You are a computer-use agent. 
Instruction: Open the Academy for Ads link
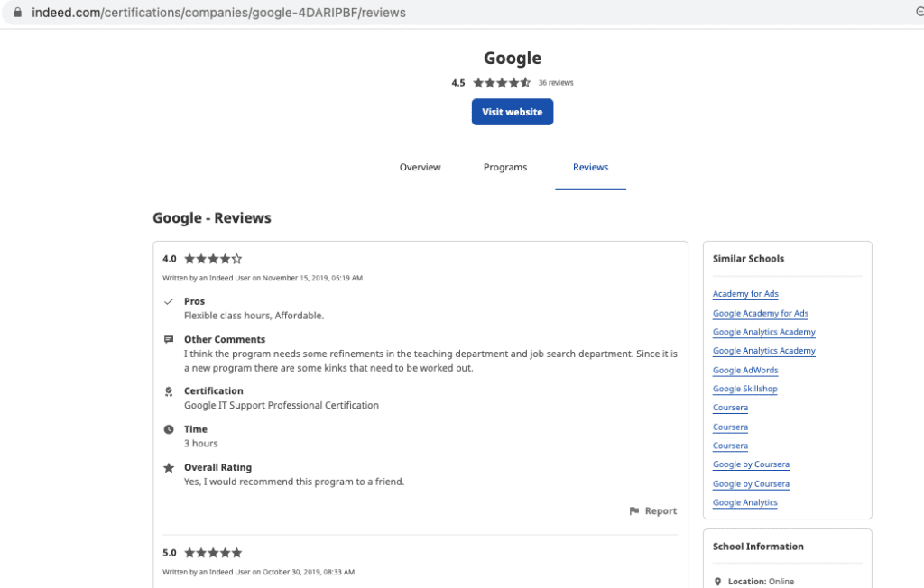745,293
